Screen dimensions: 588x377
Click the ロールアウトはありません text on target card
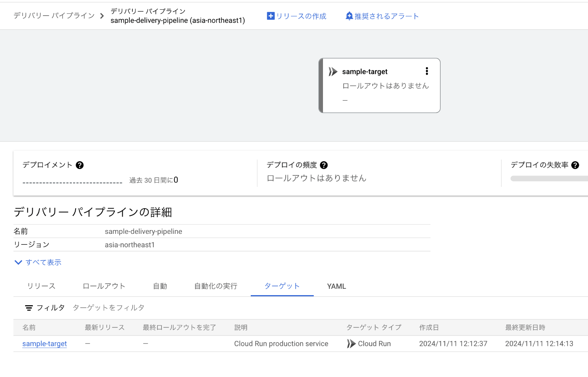coord(386,86)
